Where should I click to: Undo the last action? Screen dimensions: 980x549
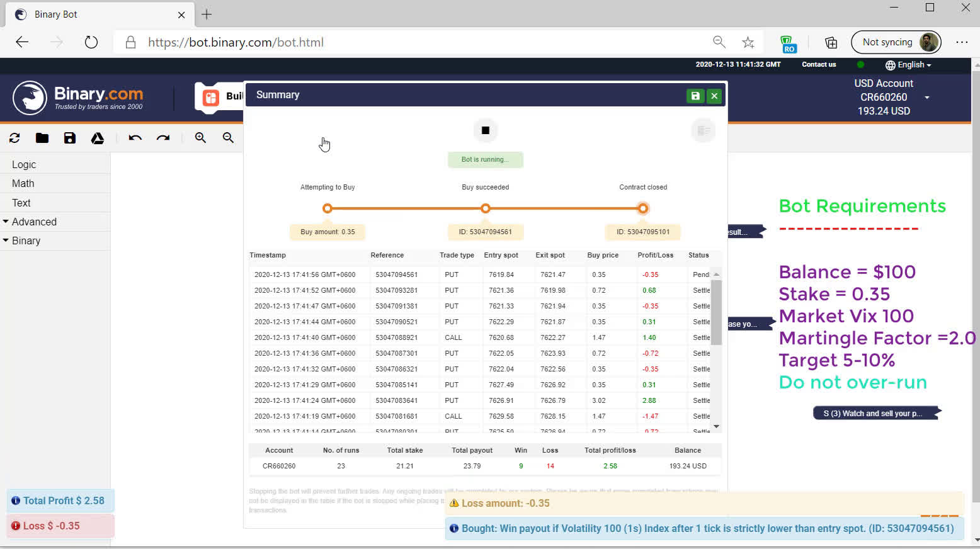point(135,138)
